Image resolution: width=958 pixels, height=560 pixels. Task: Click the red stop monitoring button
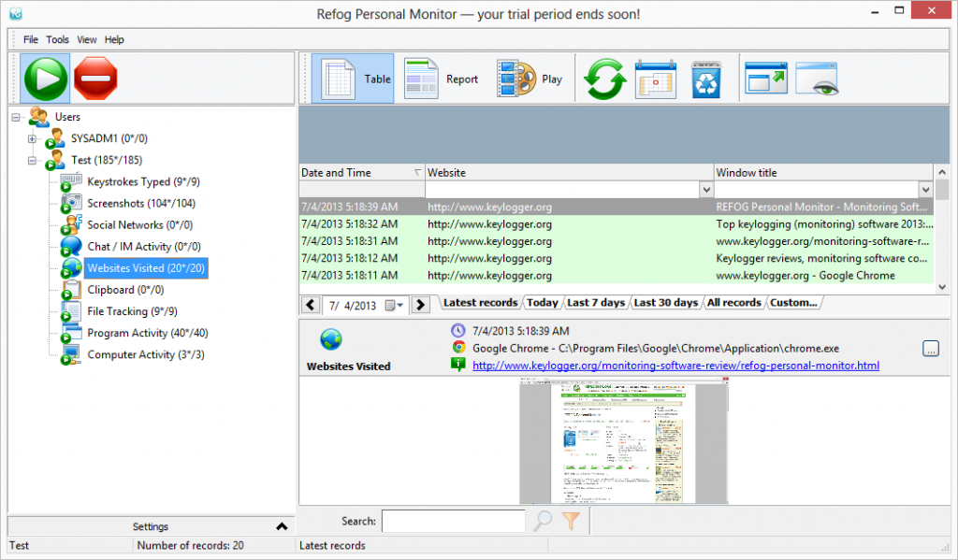[x=95, y=79]
